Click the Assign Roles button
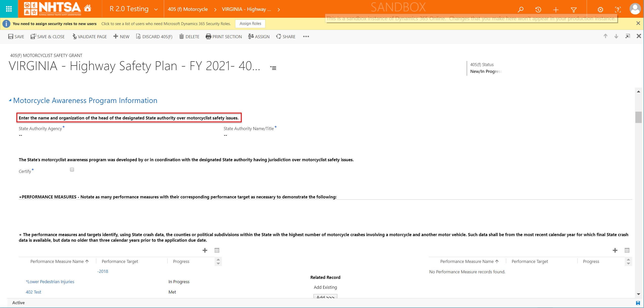This screenshot has height=308, width=644. tap(250, 24)
